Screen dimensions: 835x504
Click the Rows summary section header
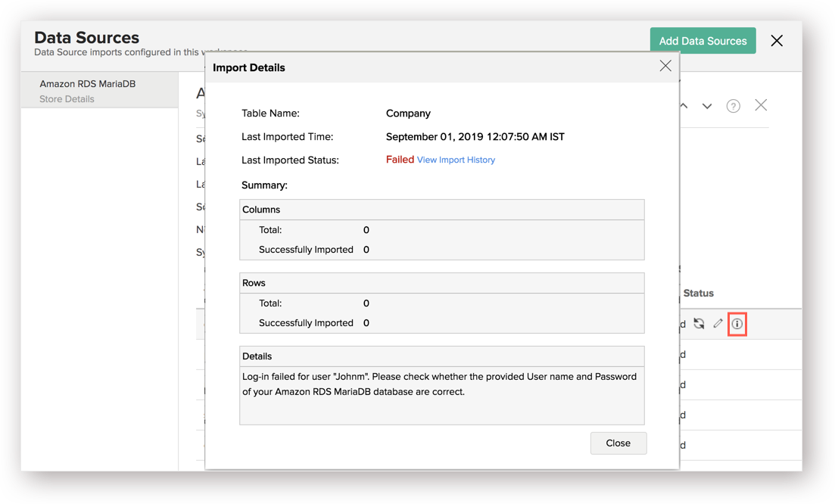click(x=254, y=283)
